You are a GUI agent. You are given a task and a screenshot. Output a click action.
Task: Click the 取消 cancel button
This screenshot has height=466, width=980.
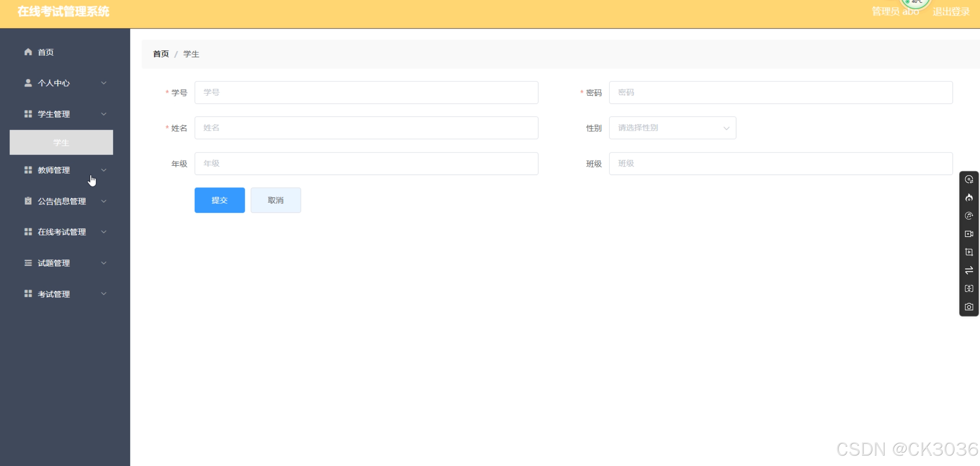pyautogui.click(x=276, y=200)
